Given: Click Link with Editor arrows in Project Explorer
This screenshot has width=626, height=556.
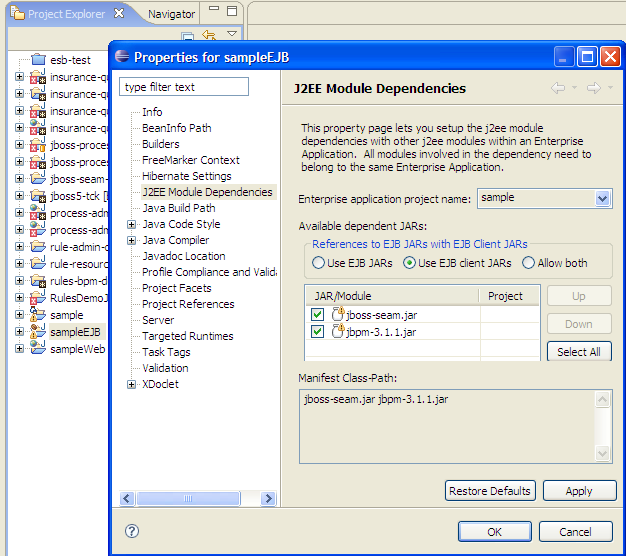Looking at the screenshot, I should click(x=209, y=35).
